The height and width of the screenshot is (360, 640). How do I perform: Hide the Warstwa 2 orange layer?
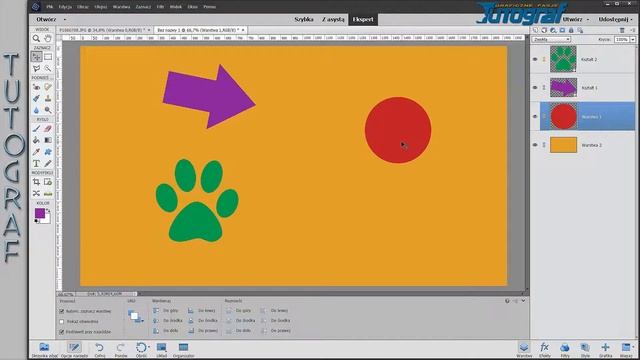pyautogui.click(x=535, y=145)
